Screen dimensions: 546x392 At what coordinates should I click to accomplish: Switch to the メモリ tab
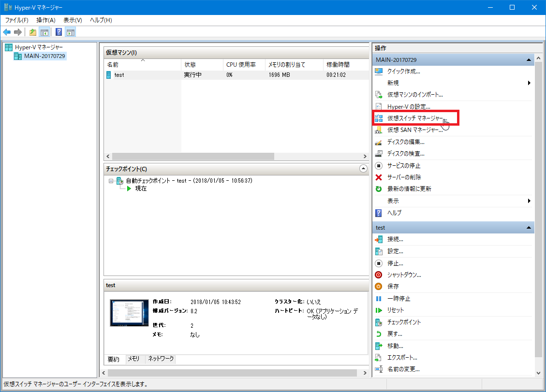(x=133, y=359)
